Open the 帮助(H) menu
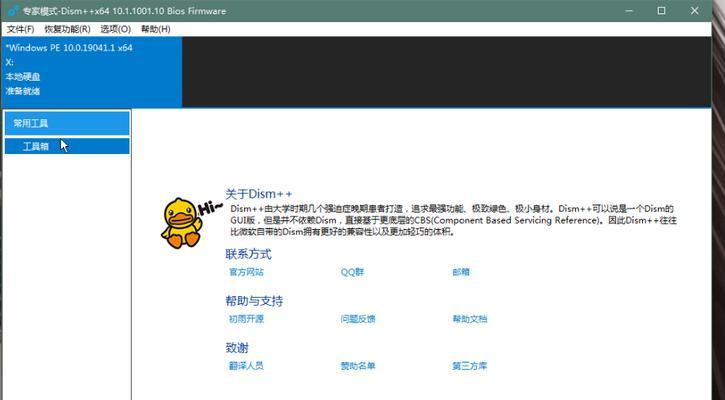The image size is (725, 400). [156, 29]
